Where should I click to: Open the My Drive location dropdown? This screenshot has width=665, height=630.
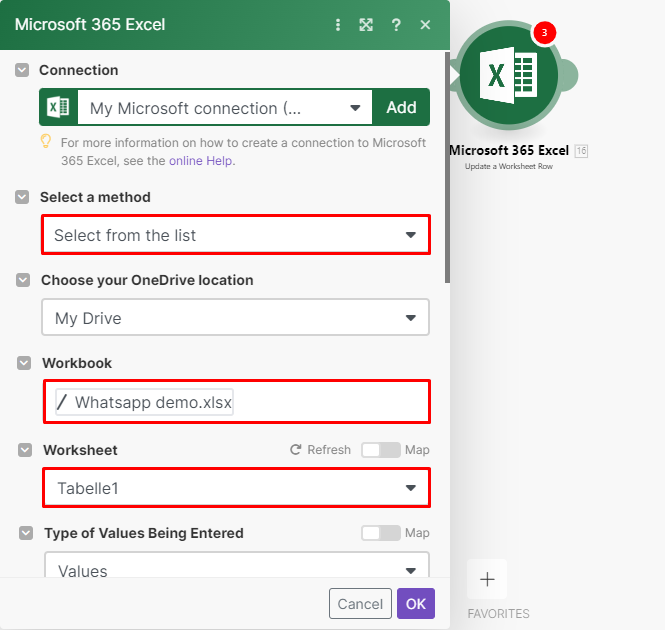pos(235,317)
